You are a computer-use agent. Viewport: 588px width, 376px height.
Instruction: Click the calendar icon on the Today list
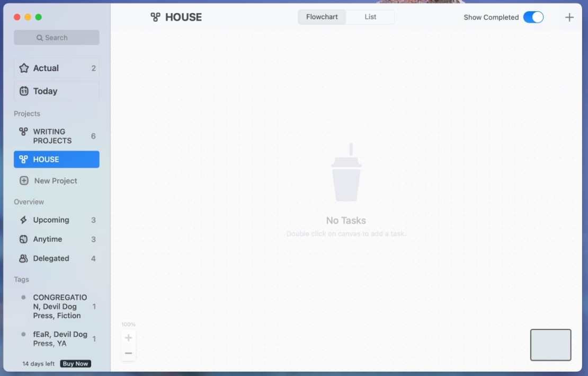(x=24, y=91)
